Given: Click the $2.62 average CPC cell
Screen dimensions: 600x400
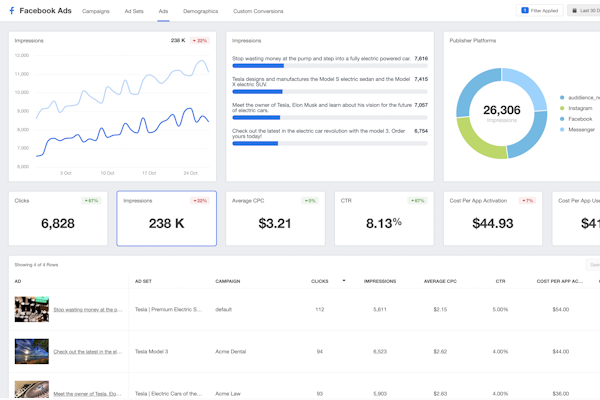Looking at the screenshot, I should pyautogui.click(x=440, y=351).
